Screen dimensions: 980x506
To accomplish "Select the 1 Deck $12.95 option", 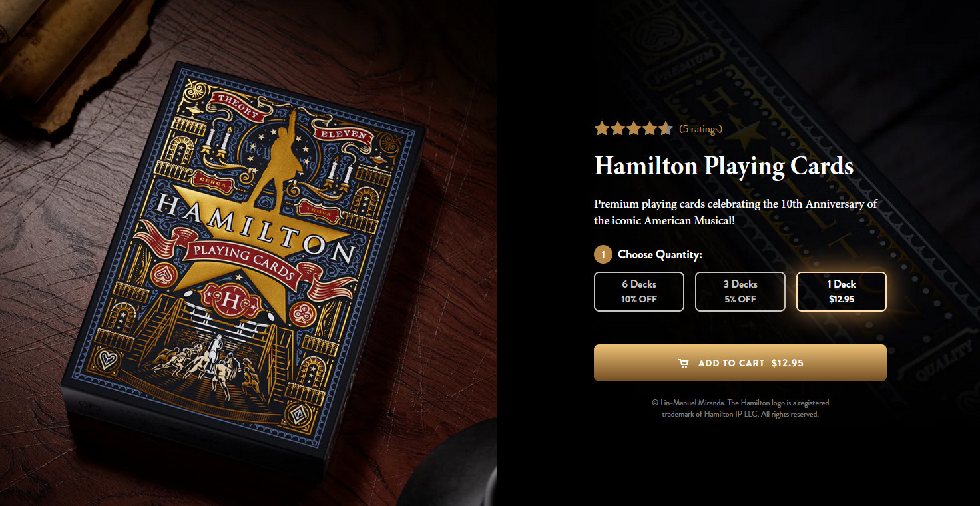I will (x=842, y=292).
